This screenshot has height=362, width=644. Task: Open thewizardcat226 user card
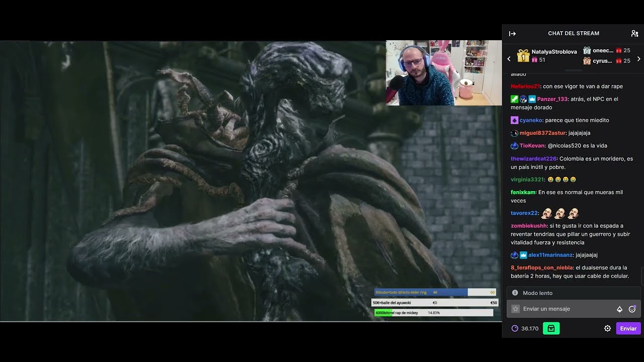coord(533,159)
